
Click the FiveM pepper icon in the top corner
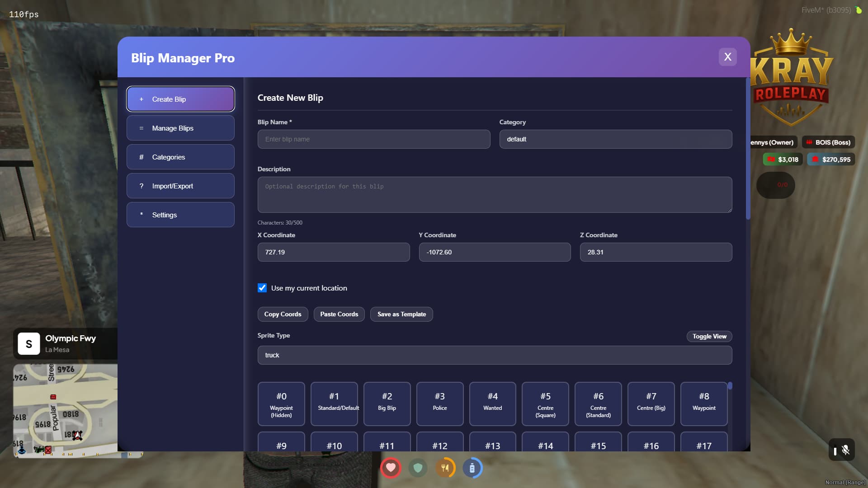coord(859,9)
